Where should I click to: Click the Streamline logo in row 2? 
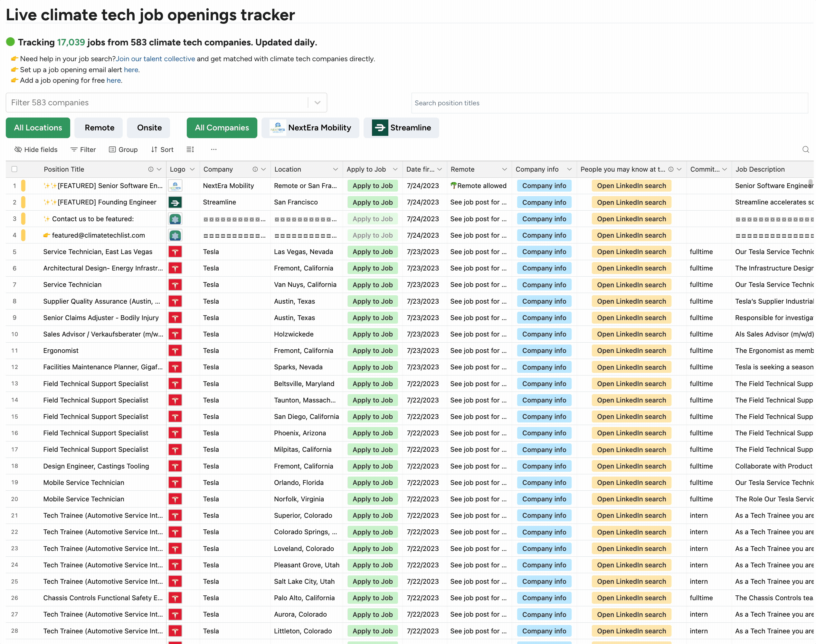(175, 203)
